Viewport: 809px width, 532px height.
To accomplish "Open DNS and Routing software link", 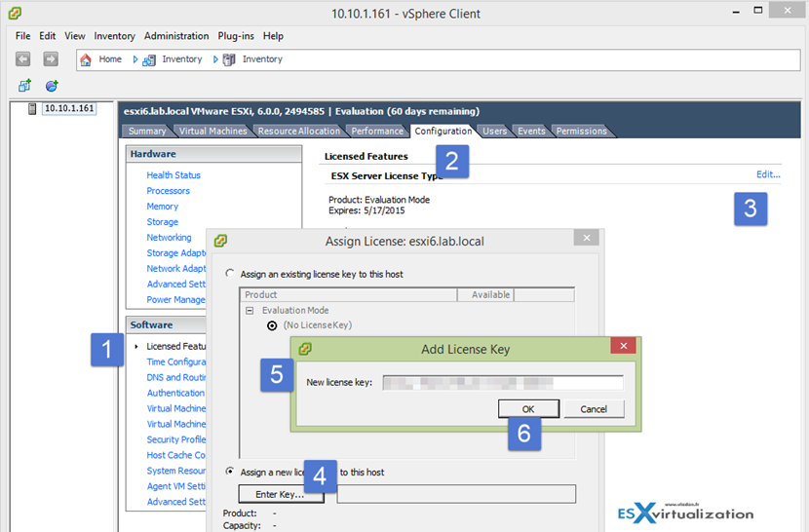I will tap(176, 378).
